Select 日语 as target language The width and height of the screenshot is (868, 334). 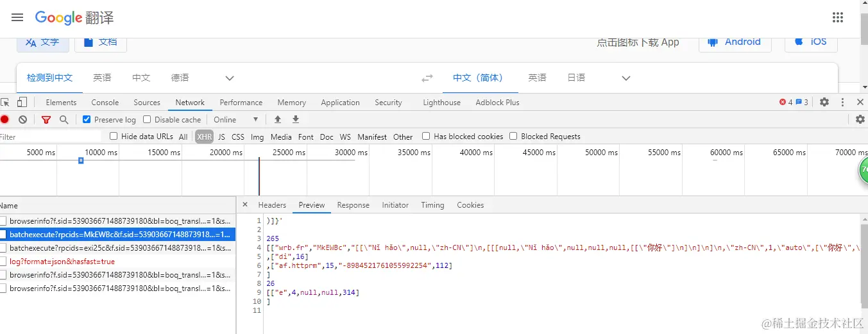point(576,78)
